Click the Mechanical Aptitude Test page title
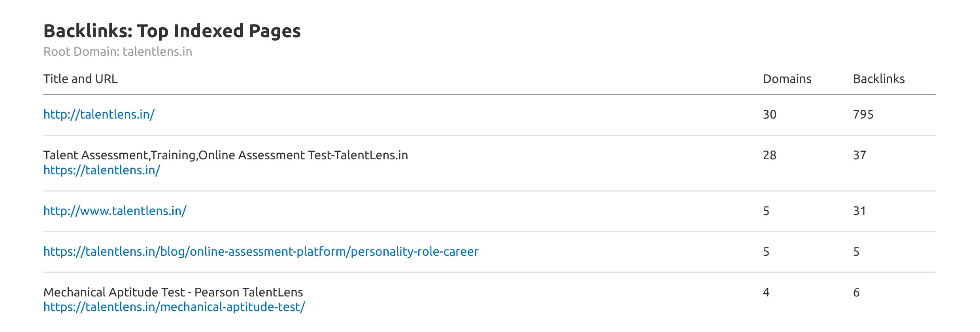Image resolution: width=980 pixels, height=332 pixels. (x=173, y=292)
